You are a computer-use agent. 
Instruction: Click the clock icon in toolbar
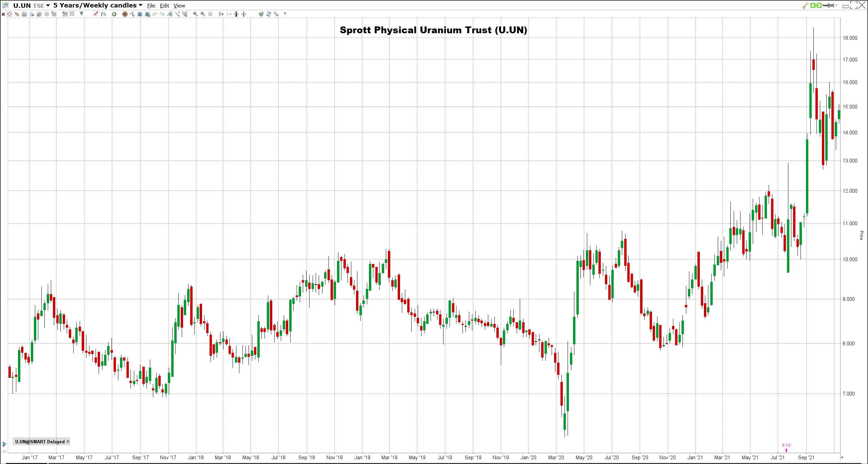click(x=39, y=14)
